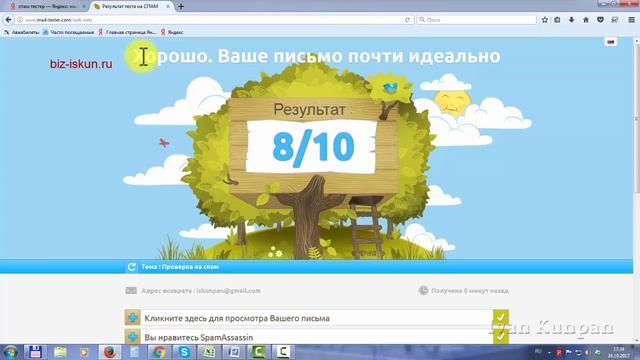Click the RU language indicator in the system tray
The height and width of the screenshot is (360, 640).
click(538, 351)
